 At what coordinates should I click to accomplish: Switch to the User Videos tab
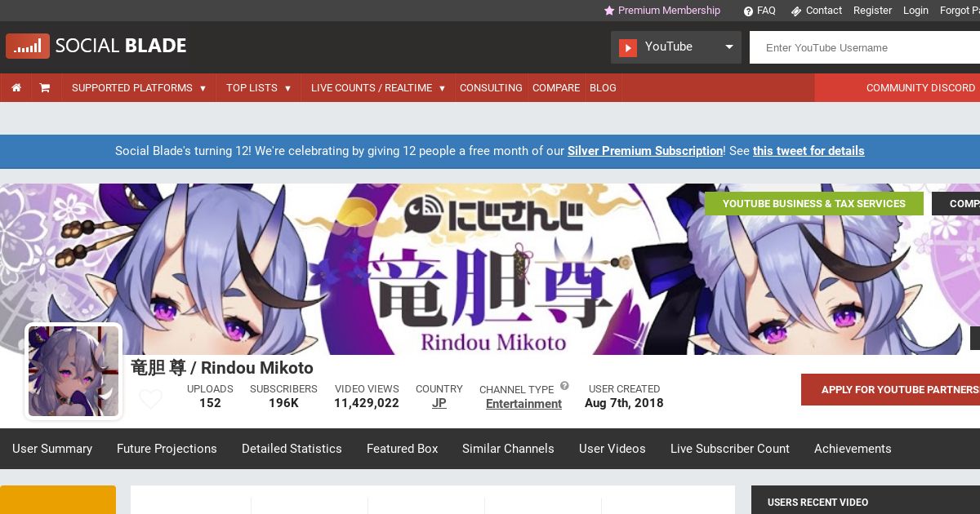tap(612, 449)
